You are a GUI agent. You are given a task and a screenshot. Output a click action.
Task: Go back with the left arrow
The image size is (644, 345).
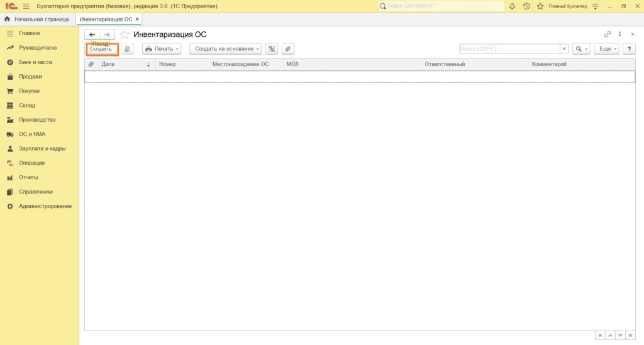click(92, 35)
